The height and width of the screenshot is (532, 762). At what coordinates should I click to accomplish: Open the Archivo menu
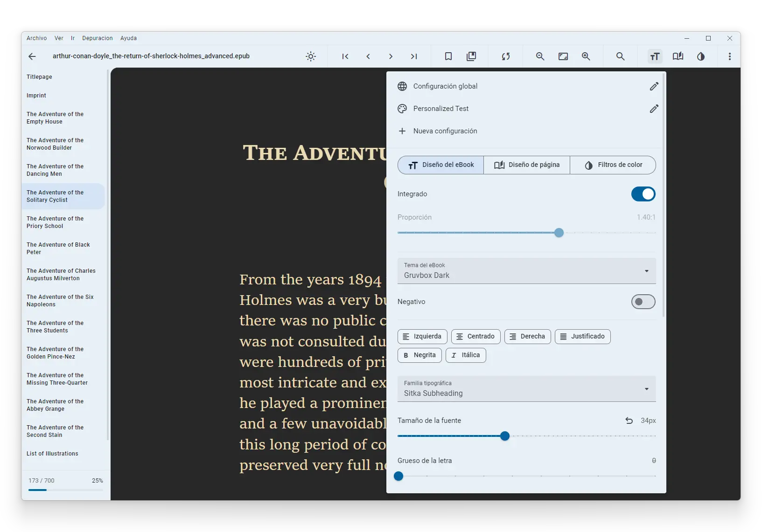[x=36, y=38]
